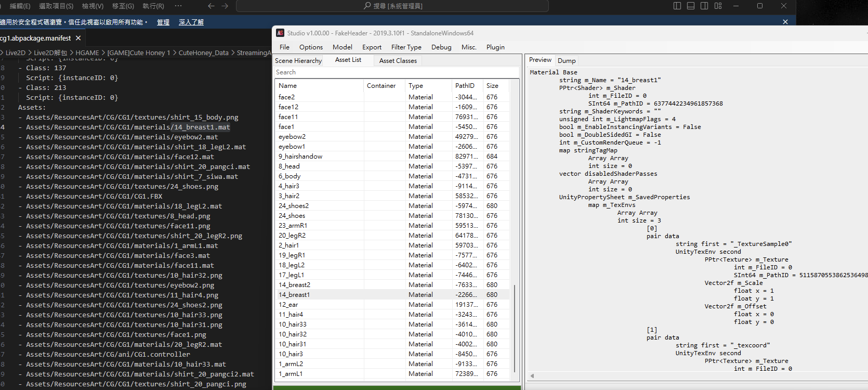
Task: Sort the asset list by Type column
Action: click(428, 86)
